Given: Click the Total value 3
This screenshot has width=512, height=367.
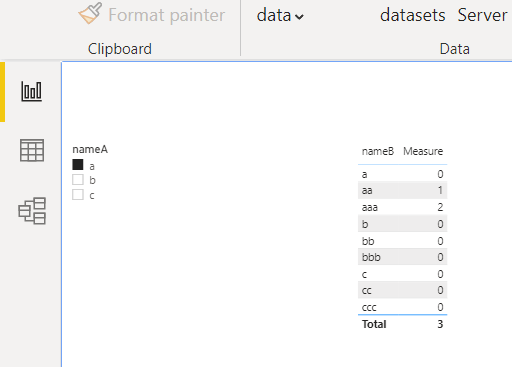Looking at the screenshot, I should 440,324.
